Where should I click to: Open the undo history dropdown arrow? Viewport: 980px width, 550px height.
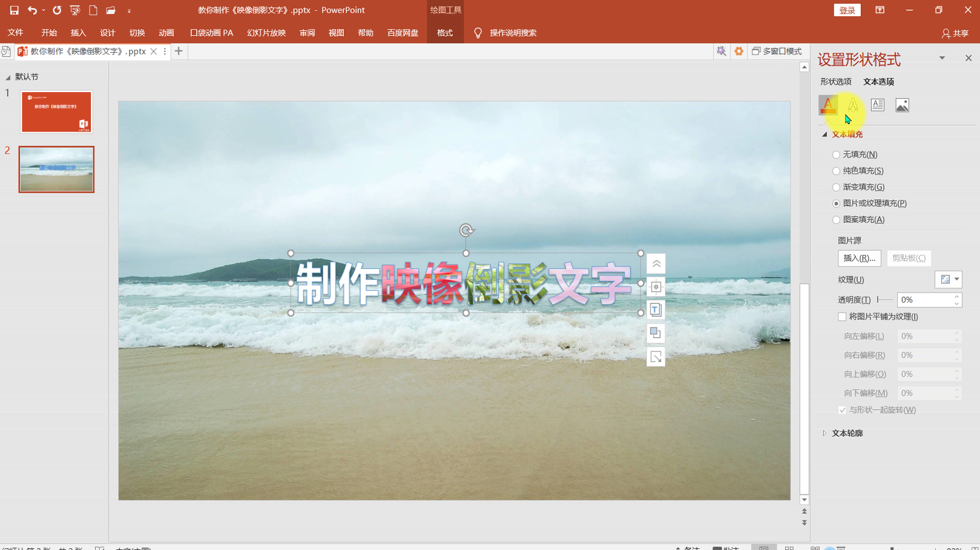pos(44,10)
